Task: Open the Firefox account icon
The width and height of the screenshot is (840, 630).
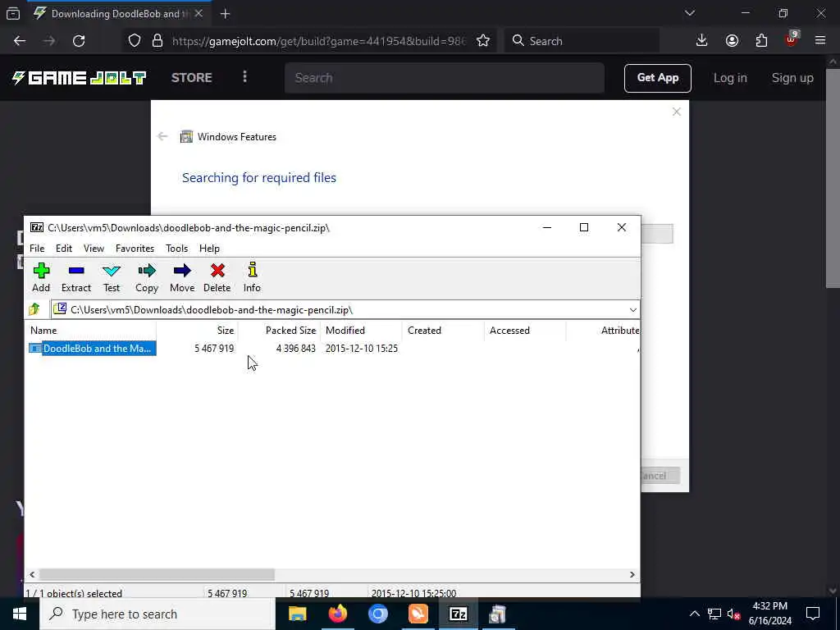Action: point(732,41)
